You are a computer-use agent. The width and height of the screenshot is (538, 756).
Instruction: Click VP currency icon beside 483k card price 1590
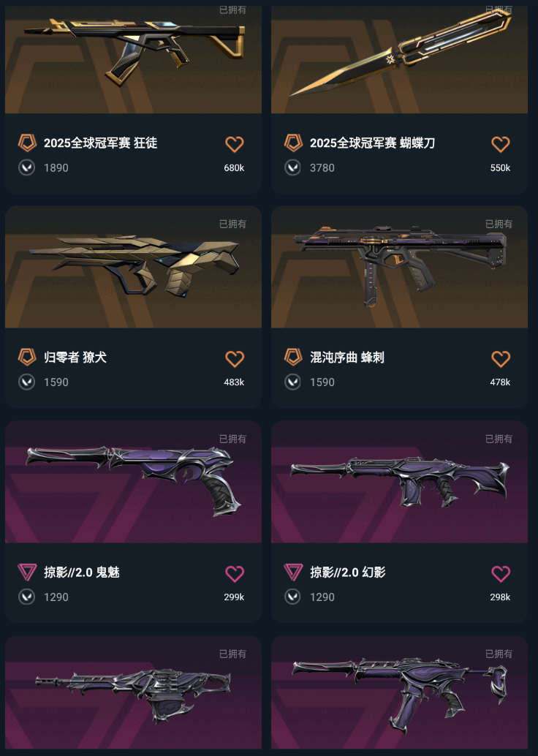pos(26,382)
